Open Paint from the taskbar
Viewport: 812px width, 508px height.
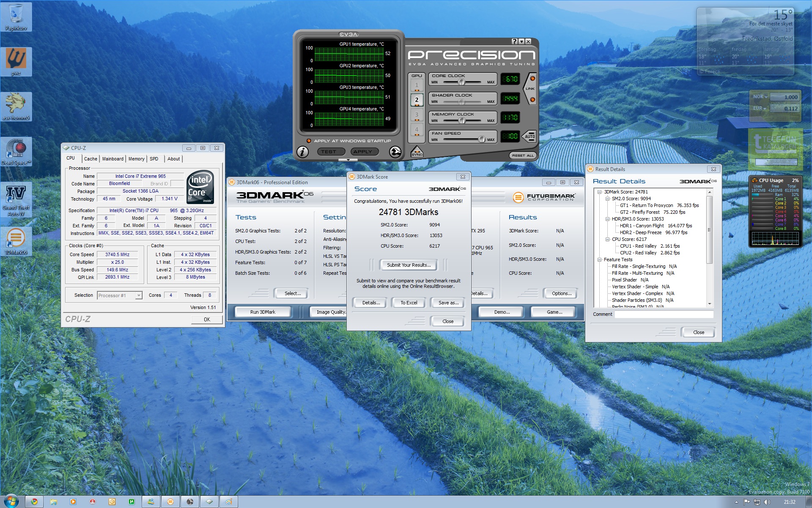tap(229, 502)
